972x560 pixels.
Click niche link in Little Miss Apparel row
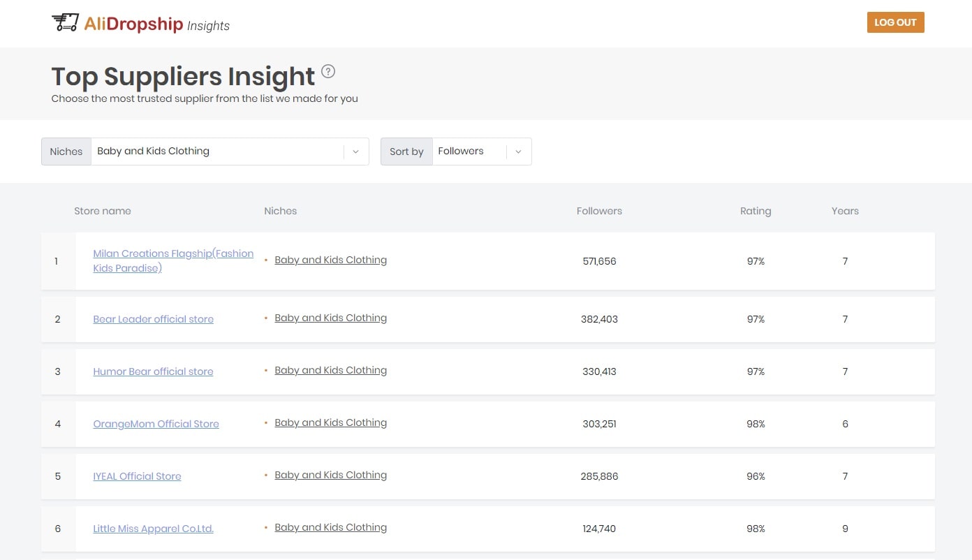(x=330, y=527)
